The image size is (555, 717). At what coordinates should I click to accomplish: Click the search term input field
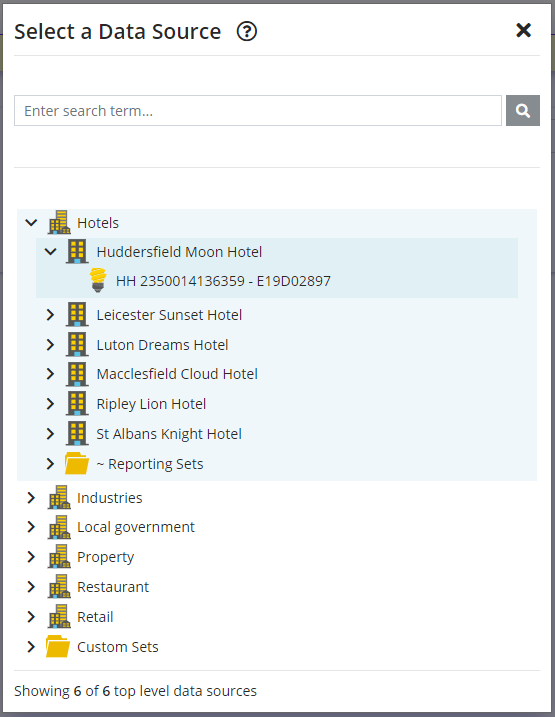(258, 110)
